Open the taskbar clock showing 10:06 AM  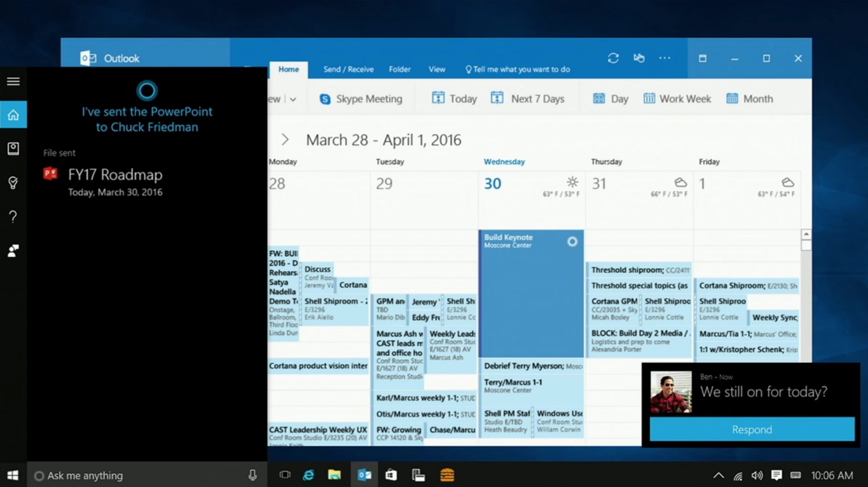pos(832,476)
